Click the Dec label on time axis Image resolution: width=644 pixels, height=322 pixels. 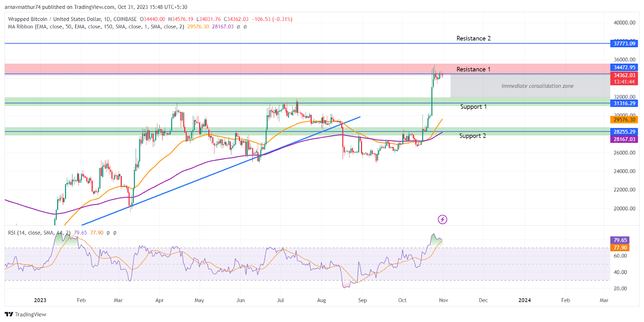(x=483, y=300)
